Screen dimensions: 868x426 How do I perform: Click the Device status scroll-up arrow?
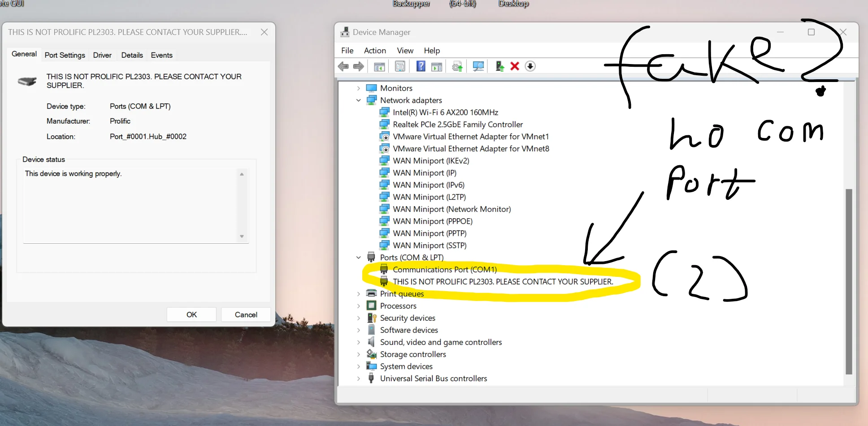(242, 174)
